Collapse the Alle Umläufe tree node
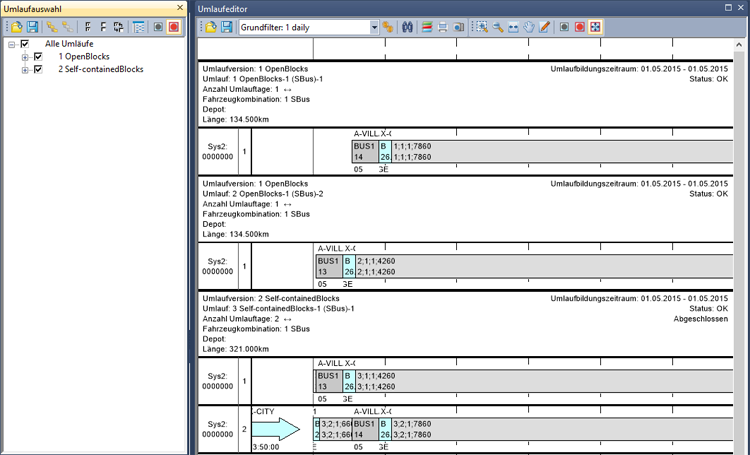The height and width of the screenshot is (455, 750). (x=11, y=45)
